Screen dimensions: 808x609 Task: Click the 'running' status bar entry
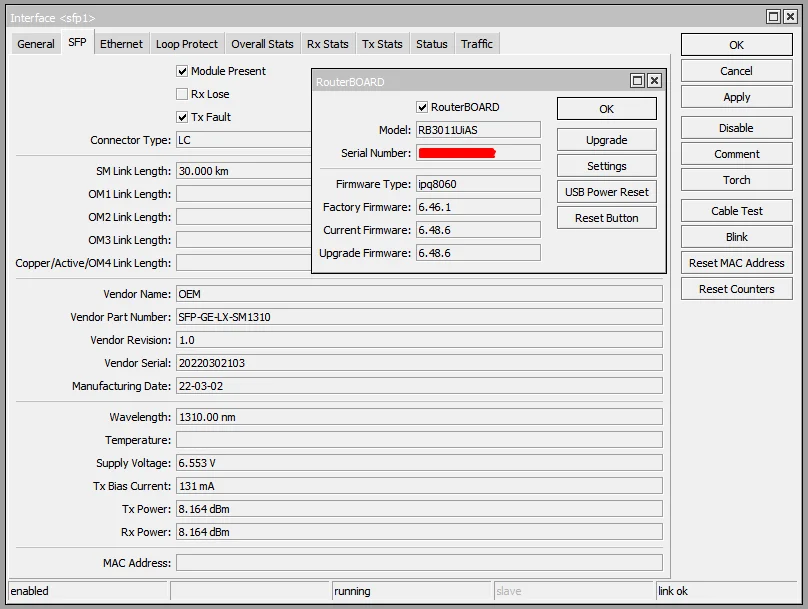tap(411, 591)
